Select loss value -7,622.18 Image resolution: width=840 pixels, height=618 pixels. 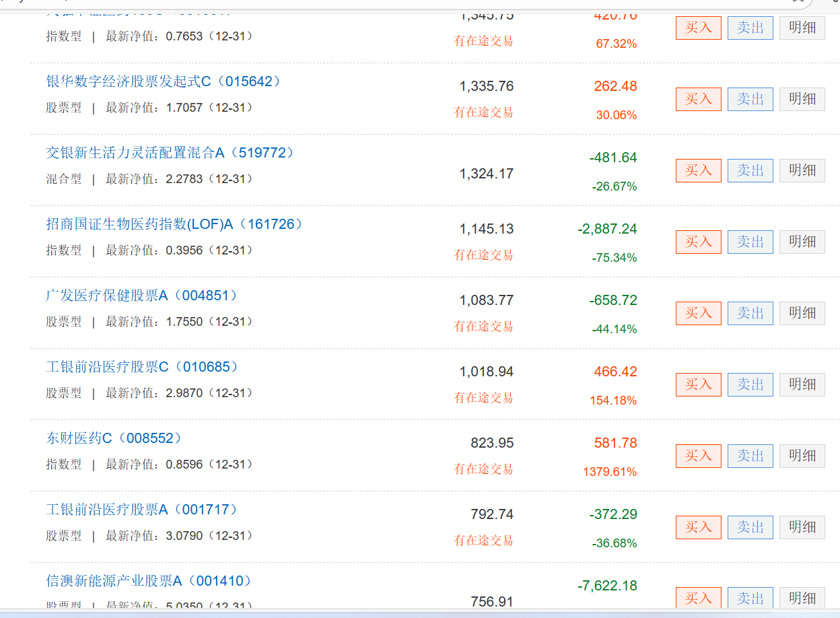coord(607,586)
